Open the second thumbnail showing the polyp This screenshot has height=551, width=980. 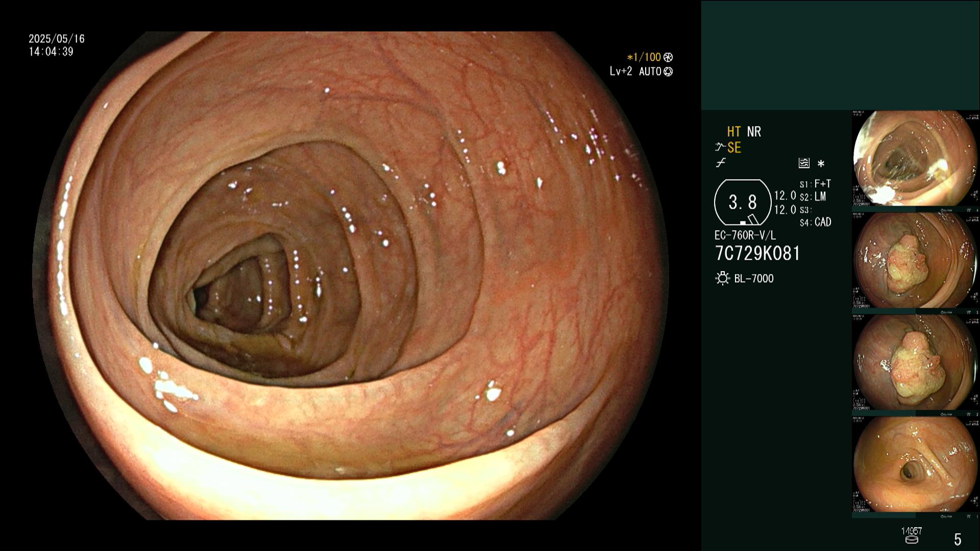pyautogui.click(x=915, y=261)
